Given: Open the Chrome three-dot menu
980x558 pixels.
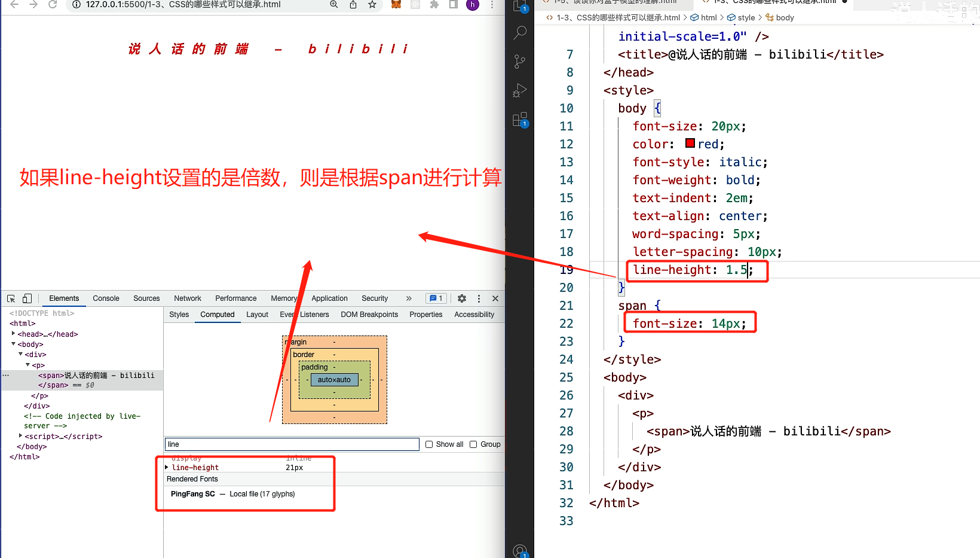Looking at the screenshot, I should click(x=492, y=4).
